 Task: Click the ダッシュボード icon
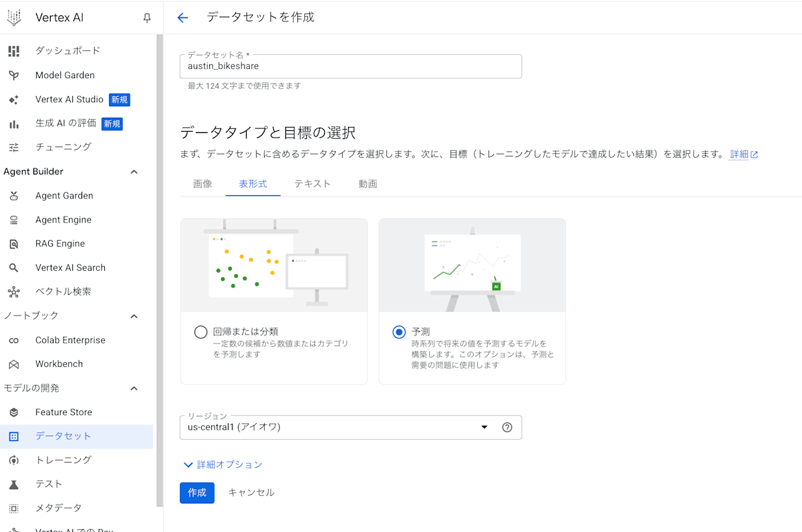coord(14,51)
